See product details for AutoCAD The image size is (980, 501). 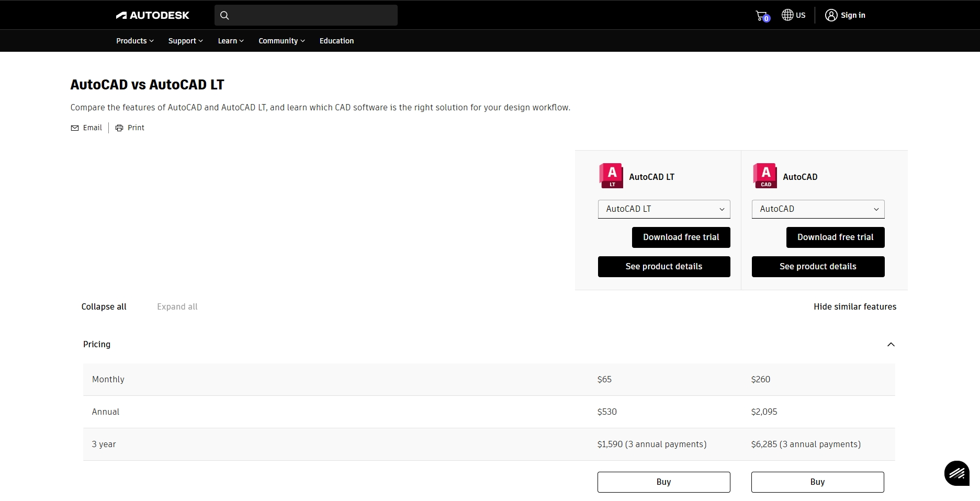(x=818, y=267)
